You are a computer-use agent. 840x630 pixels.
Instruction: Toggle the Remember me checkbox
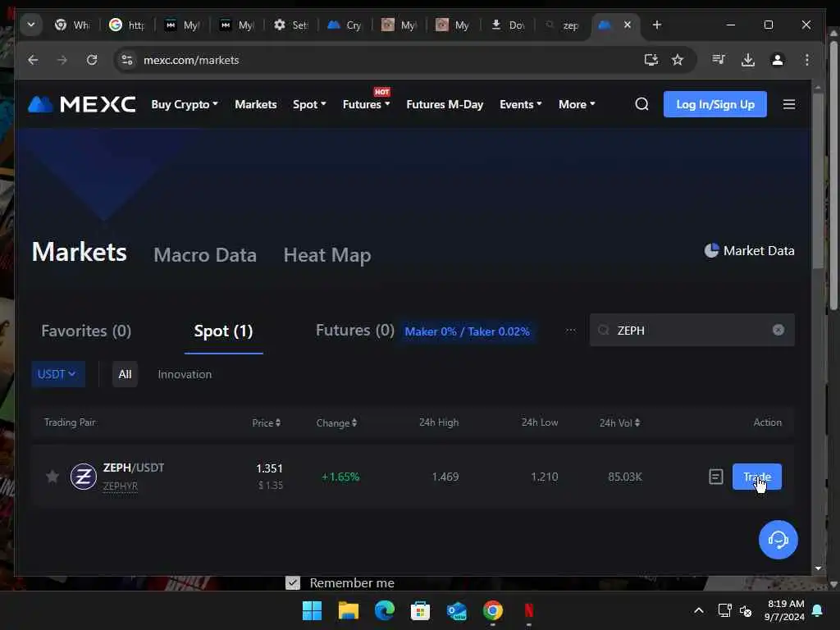pos(293,582)
